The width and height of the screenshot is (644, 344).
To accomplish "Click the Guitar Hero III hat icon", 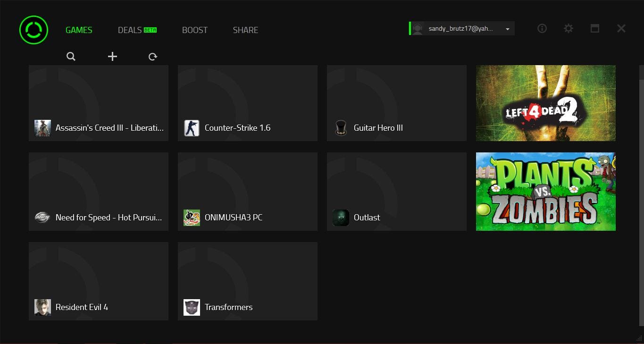I will 341,128.
